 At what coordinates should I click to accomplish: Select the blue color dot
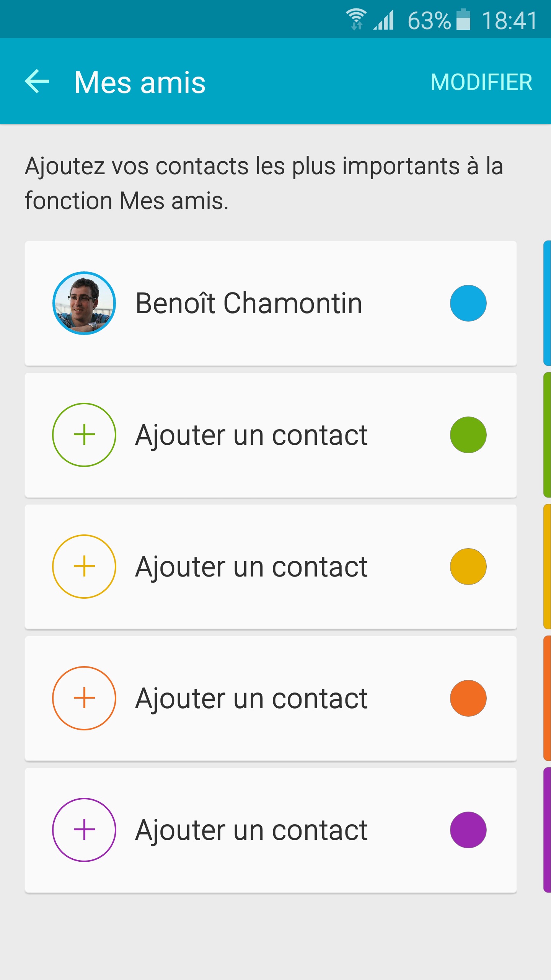468,303
